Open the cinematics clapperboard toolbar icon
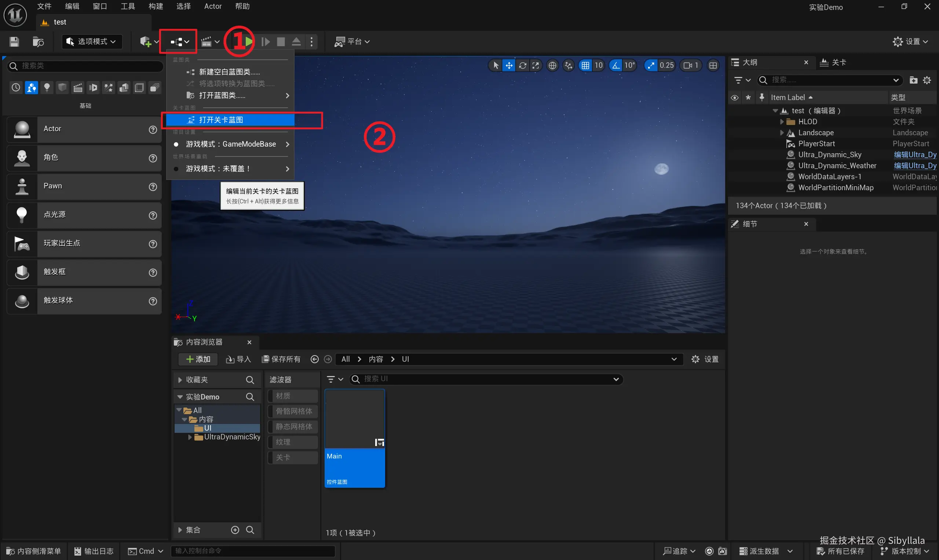This screenshot has width=939, height=560. [207, 41]
